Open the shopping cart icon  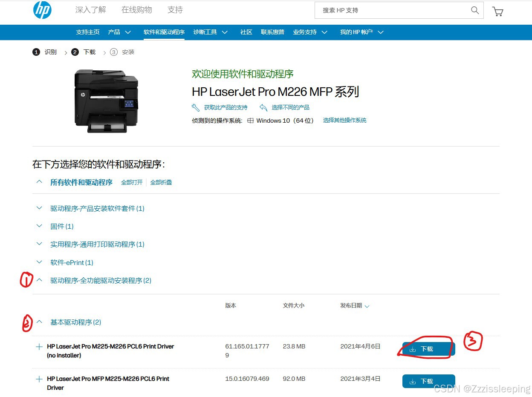tap(497, 12)
